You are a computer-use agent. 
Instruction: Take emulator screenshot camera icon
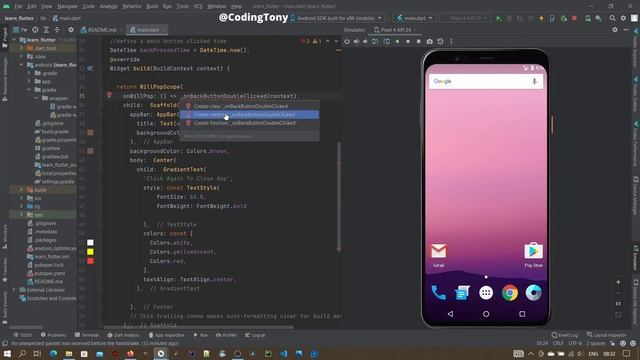pyautogui.click(x=429, y=42)
